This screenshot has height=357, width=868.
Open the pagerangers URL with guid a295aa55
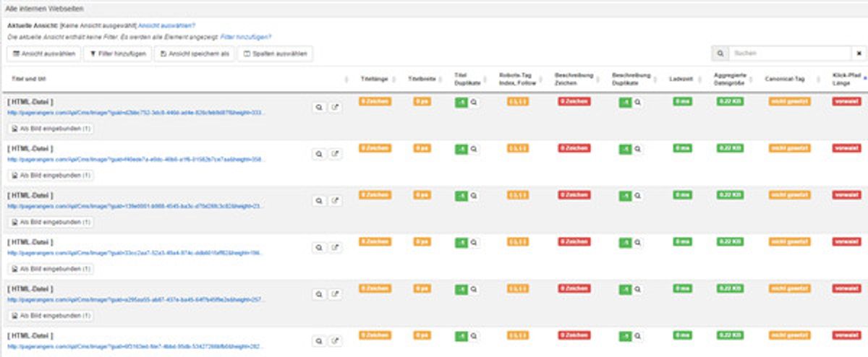(x=136, y=300)
